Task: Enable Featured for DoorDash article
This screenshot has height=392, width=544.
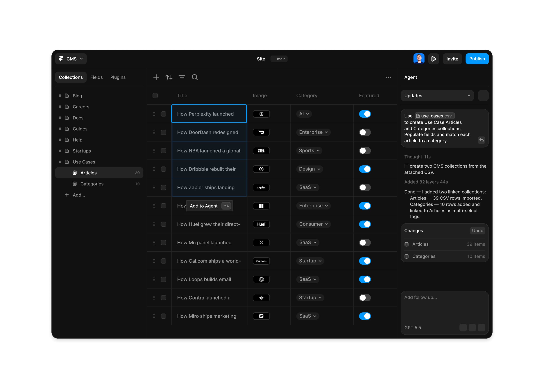Action: (x=365, y=133)
